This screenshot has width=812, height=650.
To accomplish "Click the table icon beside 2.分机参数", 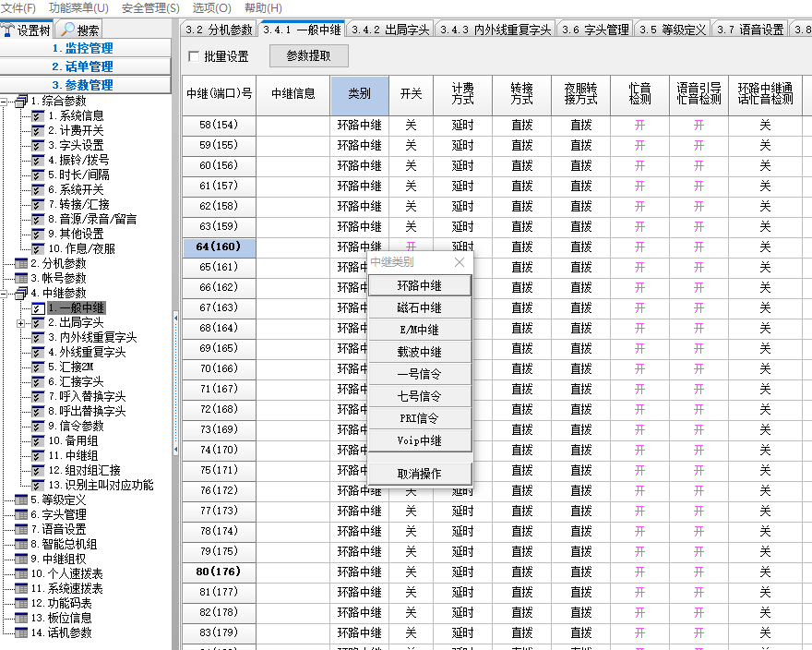I will click(21, 263).
